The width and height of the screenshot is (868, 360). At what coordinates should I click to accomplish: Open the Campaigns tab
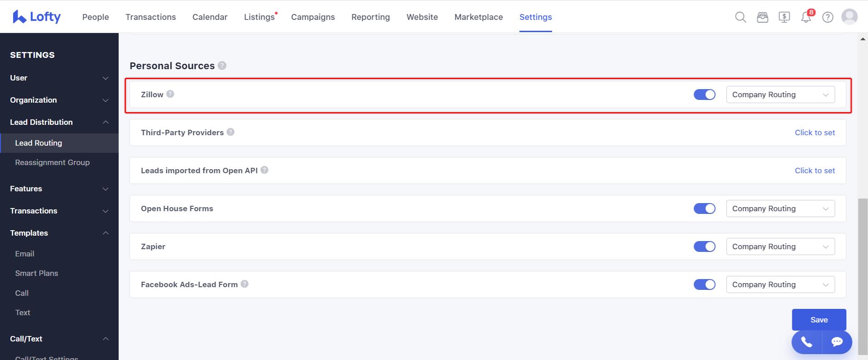point(313,17)
